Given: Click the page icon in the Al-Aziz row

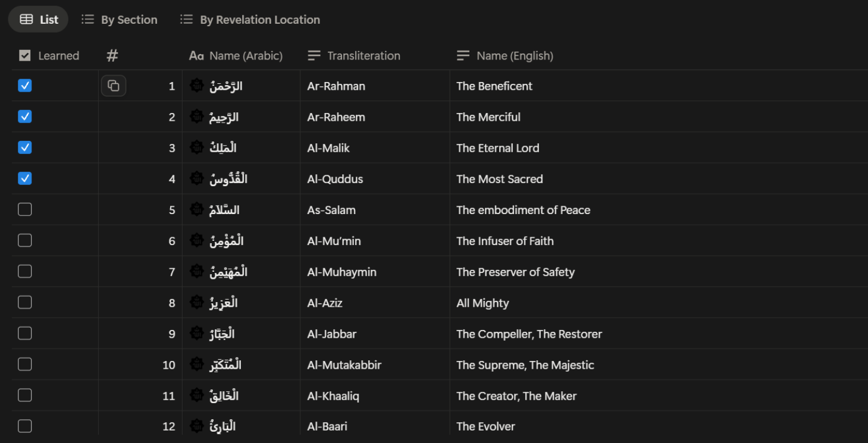Looking at the screenshot, I should click(196, 303).
